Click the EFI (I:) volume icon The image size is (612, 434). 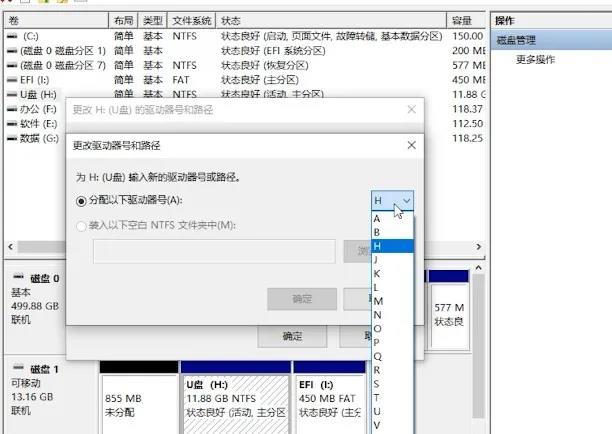(11, 79)
